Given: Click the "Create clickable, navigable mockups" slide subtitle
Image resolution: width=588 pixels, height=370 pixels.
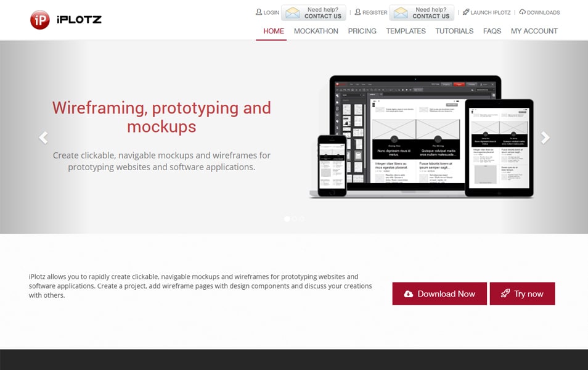Looking at the screenshot, I should (x=161, y=161).
